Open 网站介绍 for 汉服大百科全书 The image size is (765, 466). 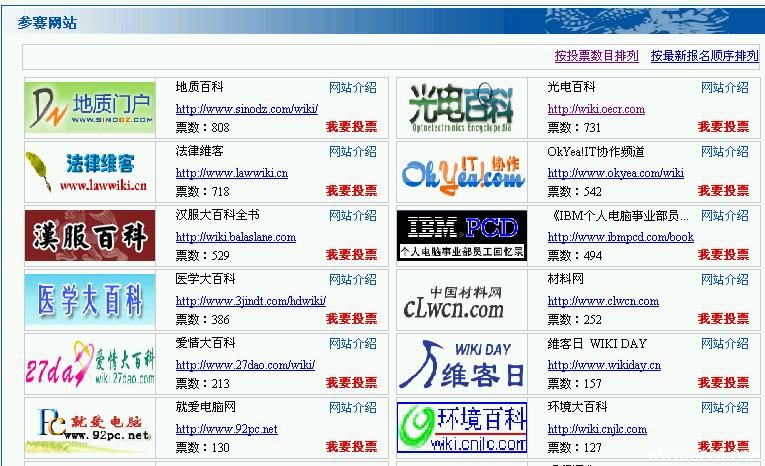tap(353, 216)
